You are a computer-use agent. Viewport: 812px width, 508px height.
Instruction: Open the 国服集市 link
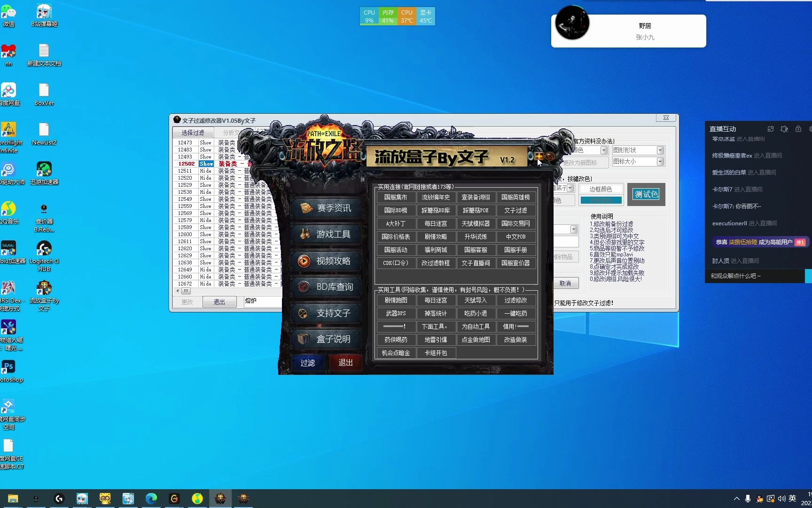tap(396, 197)
